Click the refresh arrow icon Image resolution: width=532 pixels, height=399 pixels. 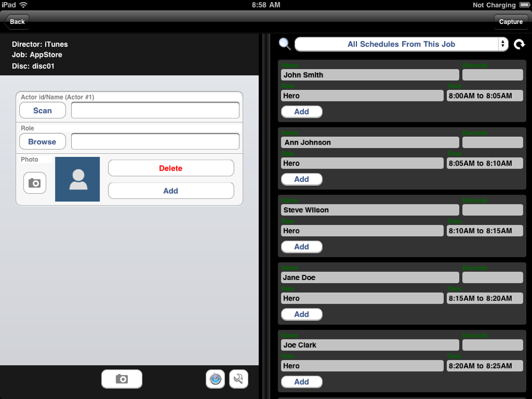519,45
